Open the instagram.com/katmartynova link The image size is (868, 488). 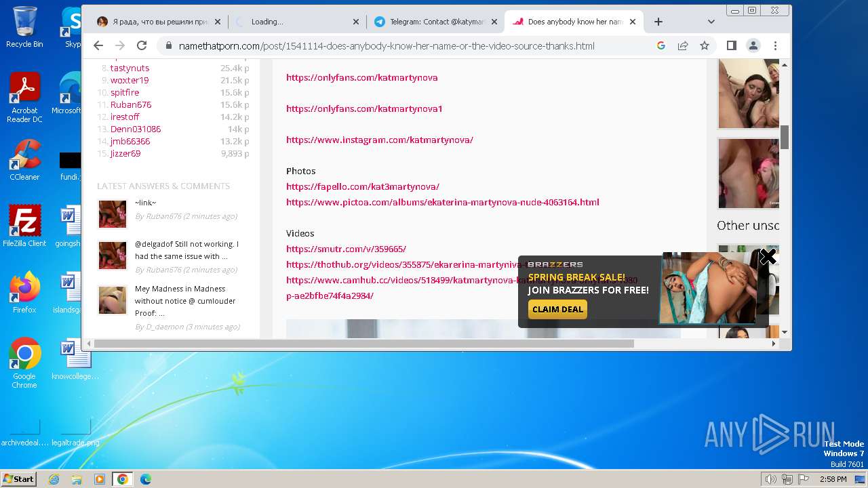[x=380, y=140]
